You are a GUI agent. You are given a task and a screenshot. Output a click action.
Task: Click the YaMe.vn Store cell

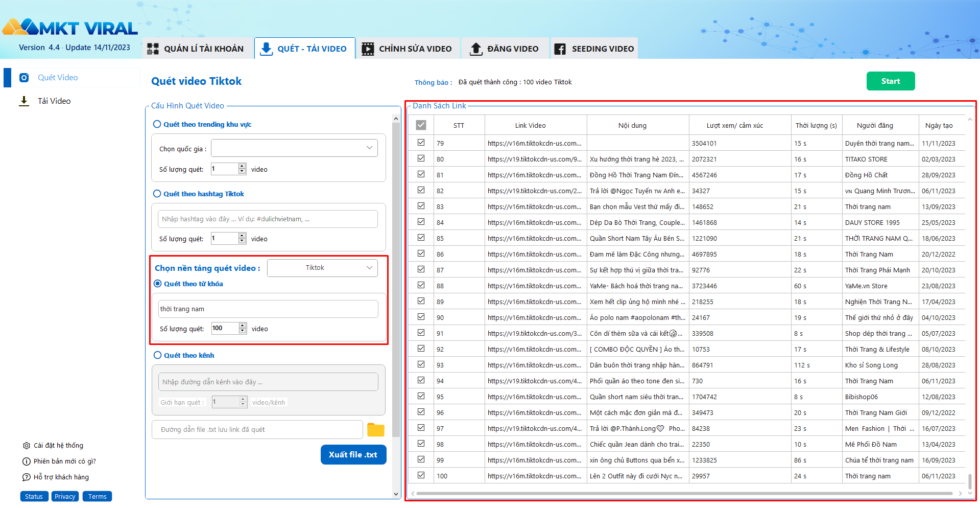pos(880,286)
